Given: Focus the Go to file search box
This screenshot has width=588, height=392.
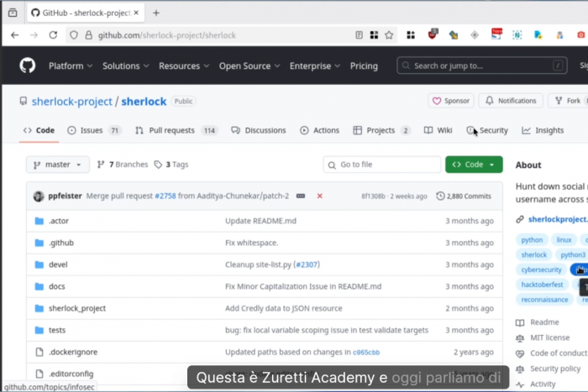Looking at the screenshot, I should (x=381, y=165).
